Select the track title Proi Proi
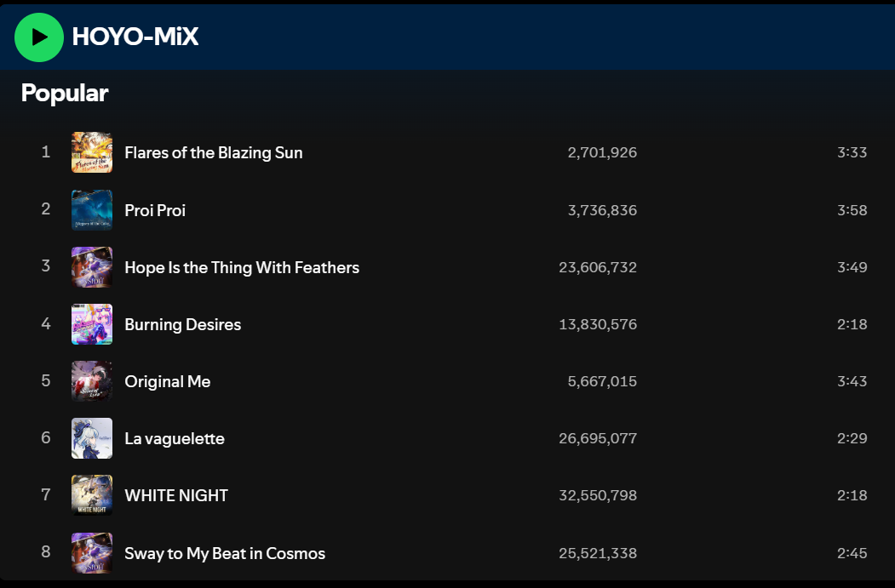 click(155, 210)
